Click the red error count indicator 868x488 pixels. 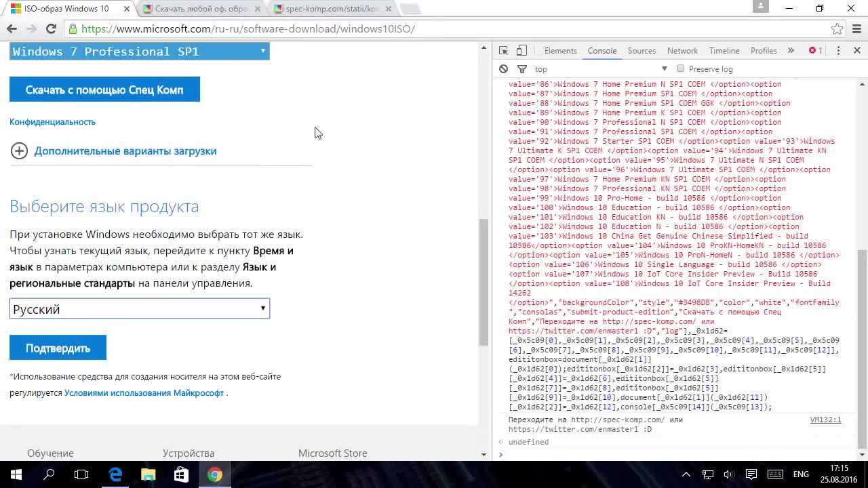tap(815, 51)
